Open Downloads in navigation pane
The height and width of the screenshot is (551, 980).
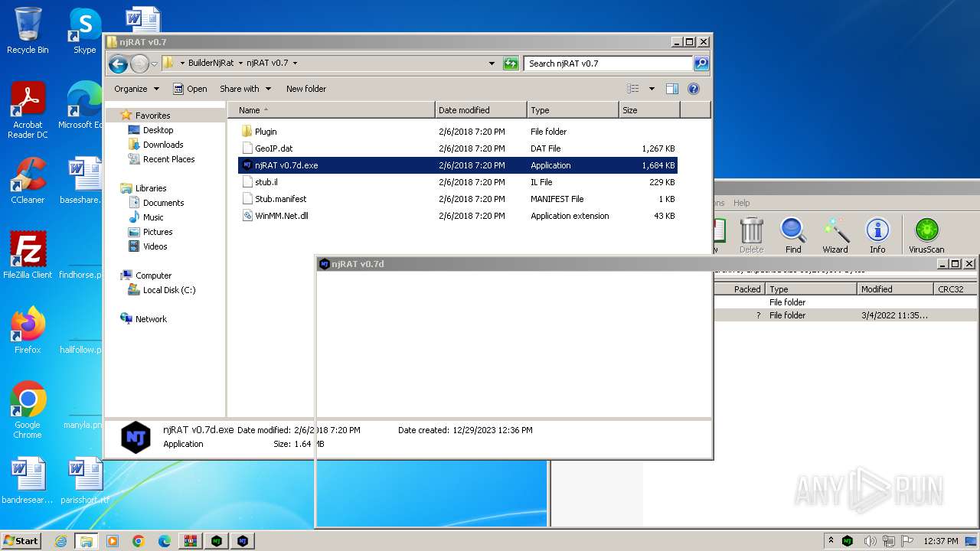163,145
